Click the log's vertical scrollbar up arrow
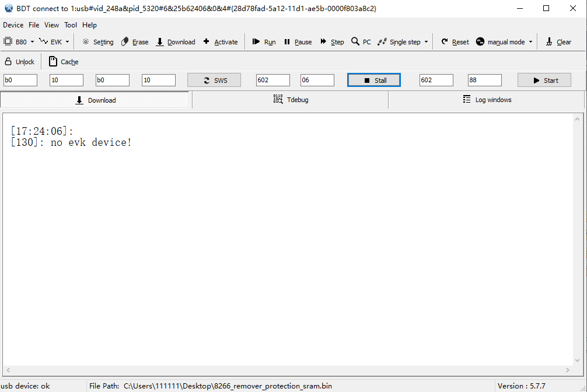Image resolution: width=587 pixels, height=392 pixels. tap(577, 119)
